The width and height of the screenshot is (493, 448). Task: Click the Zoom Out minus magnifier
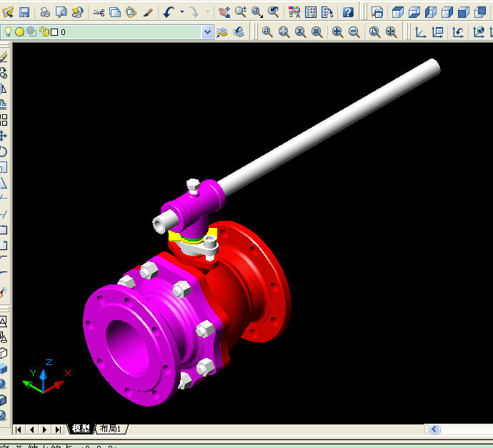354,31
